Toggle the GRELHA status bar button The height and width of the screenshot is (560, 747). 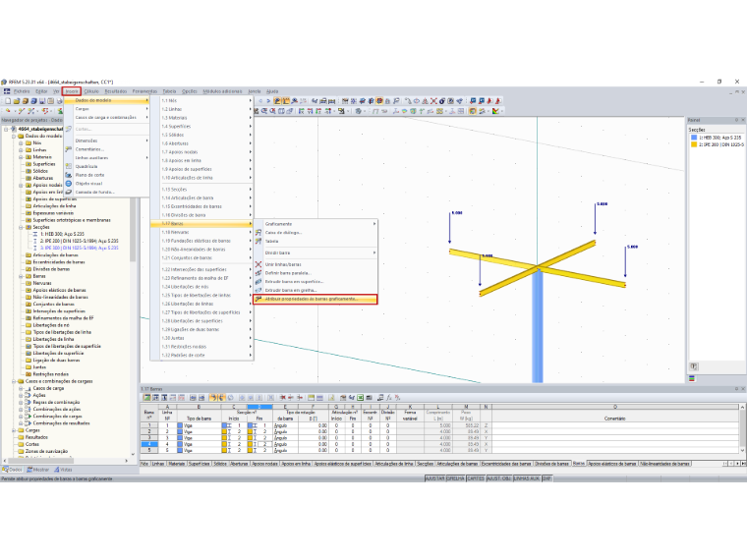click(x=456, y=478)
